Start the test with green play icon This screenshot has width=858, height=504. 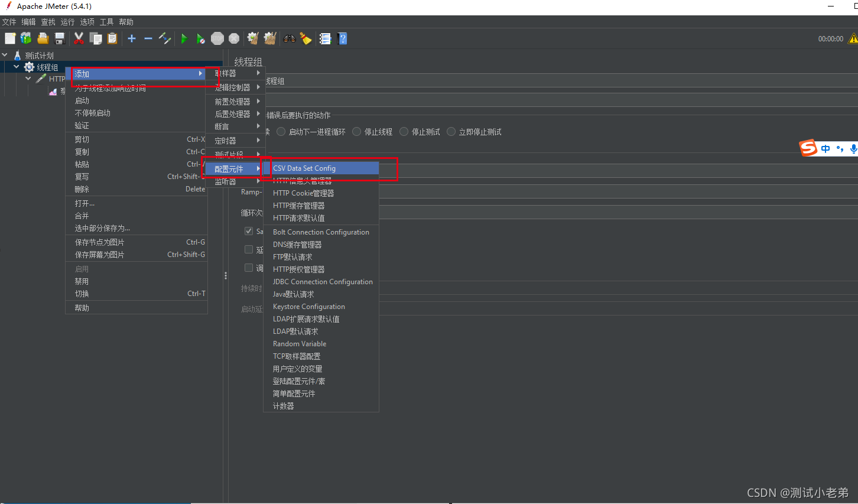184,38
